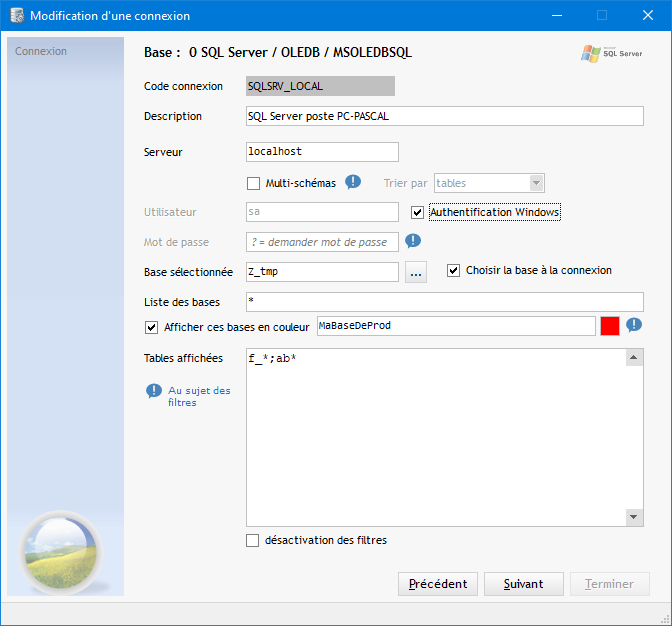Click the Utilisateur field containing sa
The image size is (672, 626).
(322, 212)
